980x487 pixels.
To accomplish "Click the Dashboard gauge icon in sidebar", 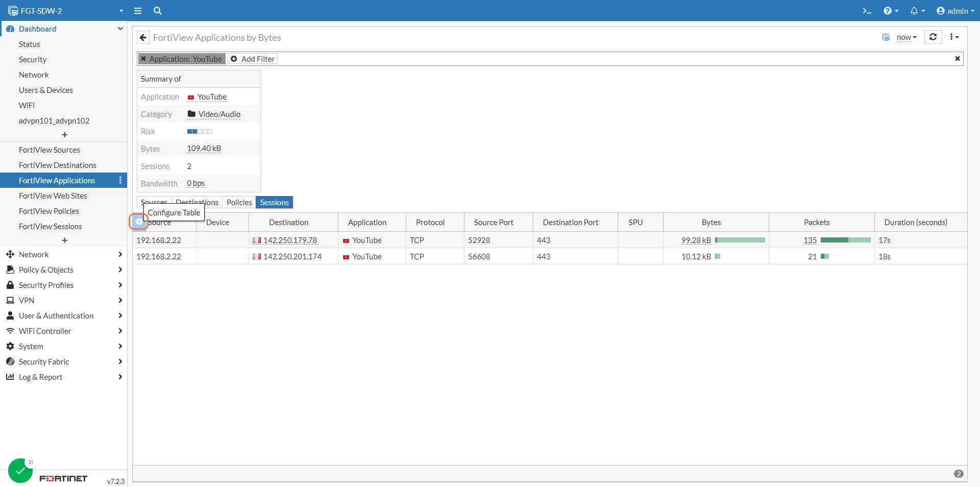I will (x=10, y=29).
